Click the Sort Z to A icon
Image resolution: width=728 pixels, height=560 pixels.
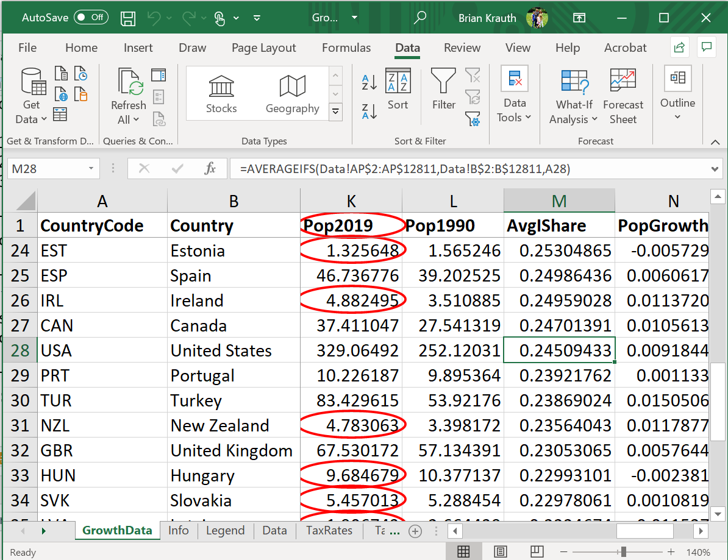(x=369, y=112)
